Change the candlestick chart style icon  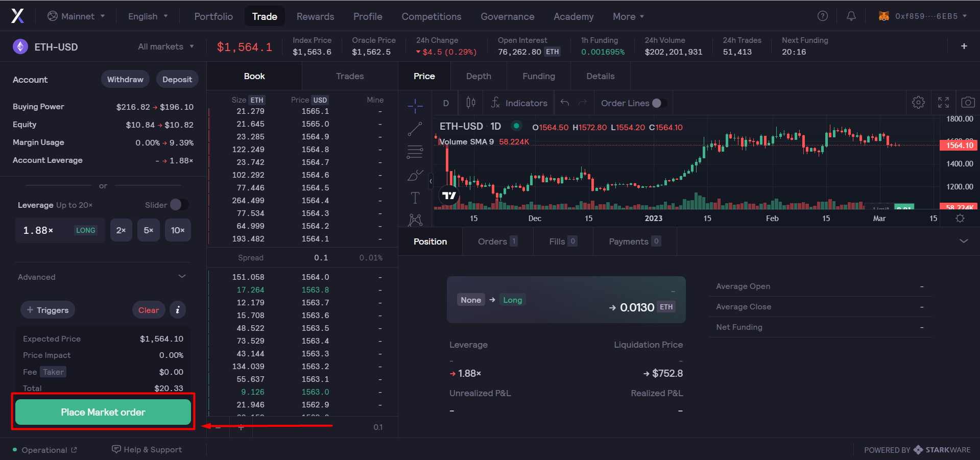tap(471, 103)
